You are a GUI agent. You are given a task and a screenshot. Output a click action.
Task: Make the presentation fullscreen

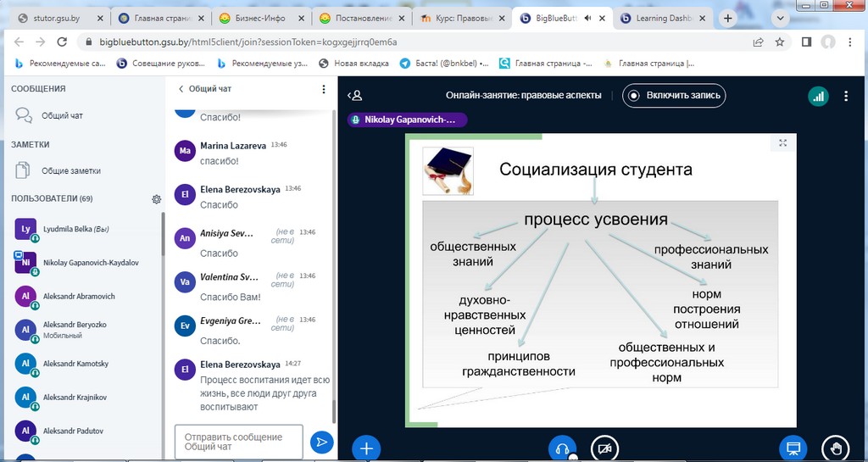(x=783, y=143)
